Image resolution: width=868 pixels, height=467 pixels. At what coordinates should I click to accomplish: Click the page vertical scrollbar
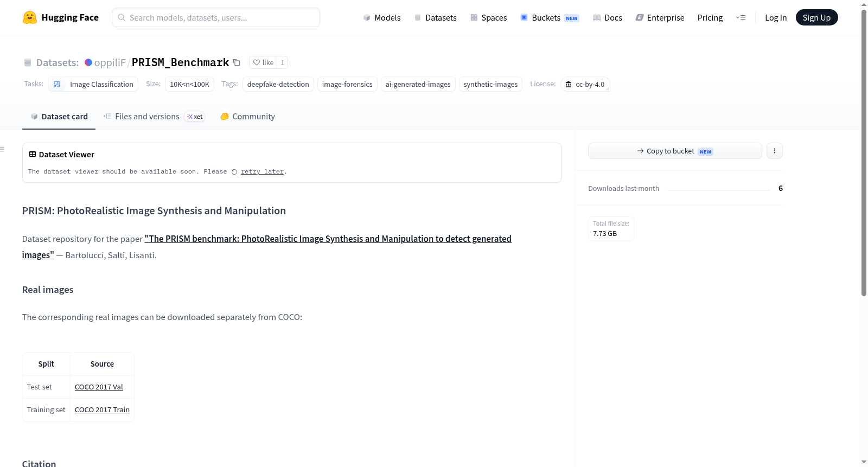click(864, 152)
